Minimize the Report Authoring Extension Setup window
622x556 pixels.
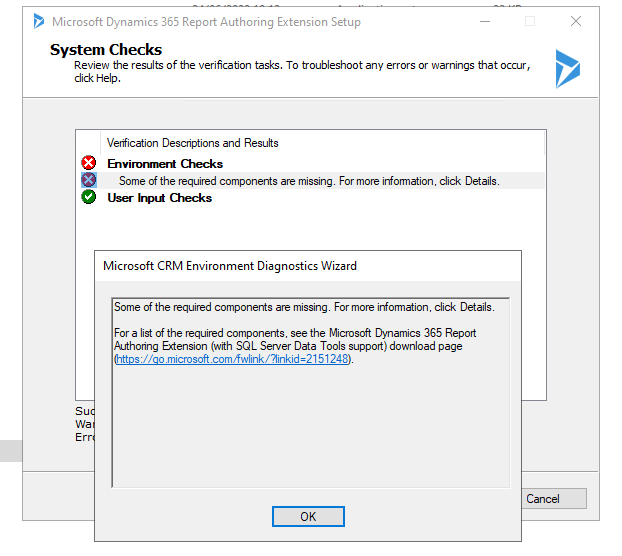coord(485,21)
